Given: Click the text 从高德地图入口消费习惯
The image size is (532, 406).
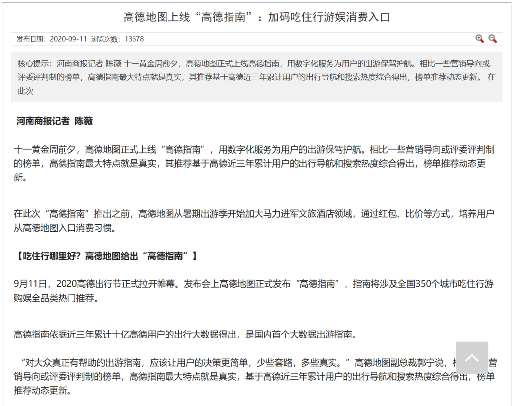Looking at the screenshot, I should 66,228.
